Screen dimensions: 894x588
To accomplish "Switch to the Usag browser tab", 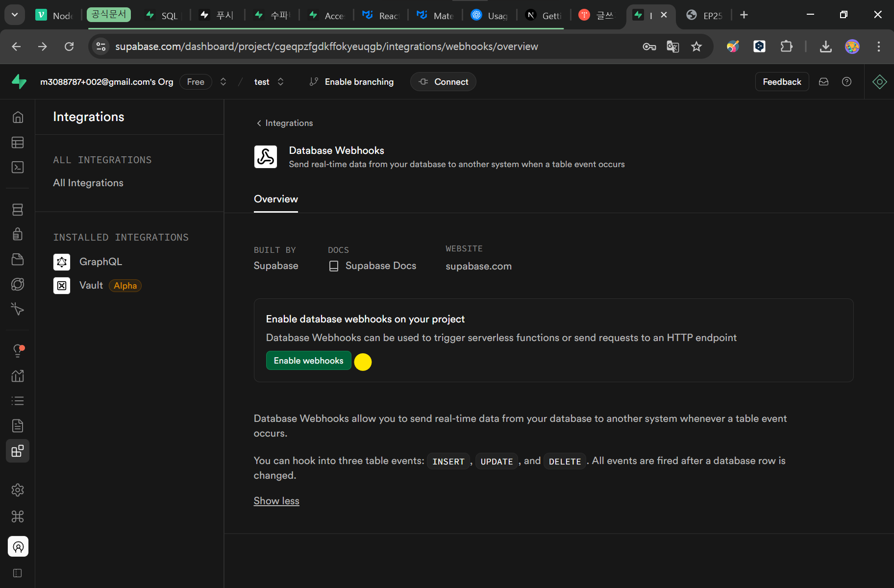I will click(x=489, y=15).
